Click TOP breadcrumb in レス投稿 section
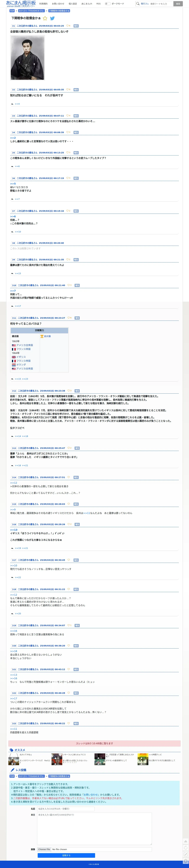The height and width of the screenshot is (868, 189). pos(12,776)
